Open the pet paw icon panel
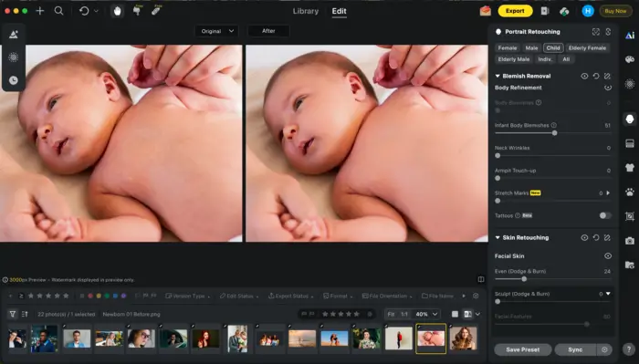Image resolution: width=639 pixels, height=364 pixels. (x=630, y=192)
